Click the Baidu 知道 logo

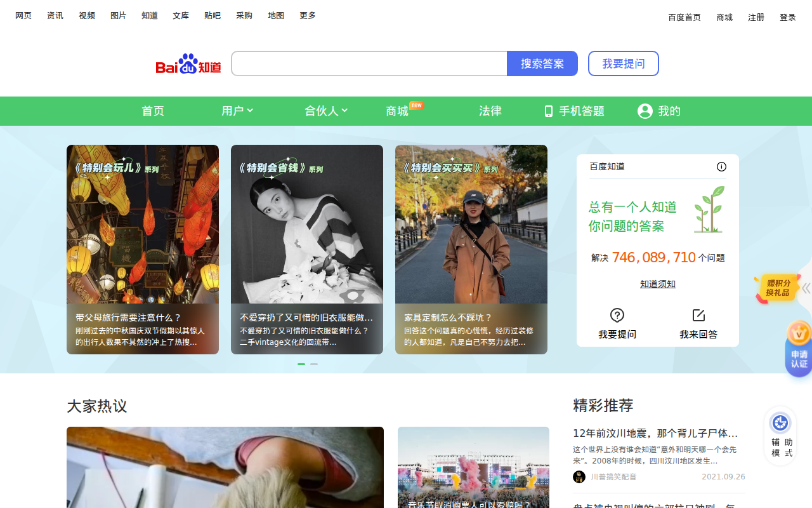[188, 63]
